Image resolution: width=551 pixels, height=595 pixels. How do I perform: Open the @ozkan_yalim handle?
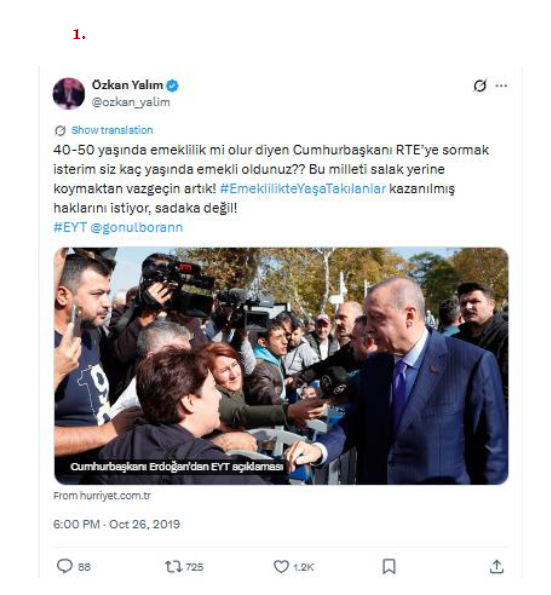(x=131, y=102)
